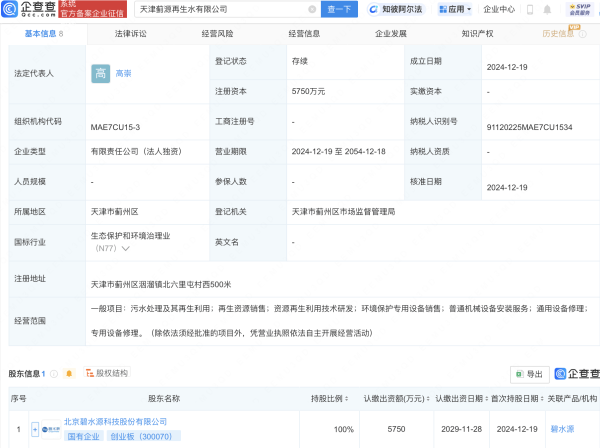Click 天津市蓟州区市场监督管理局 registration authority
Screen dimensions: 600x448
pos(343,212)
